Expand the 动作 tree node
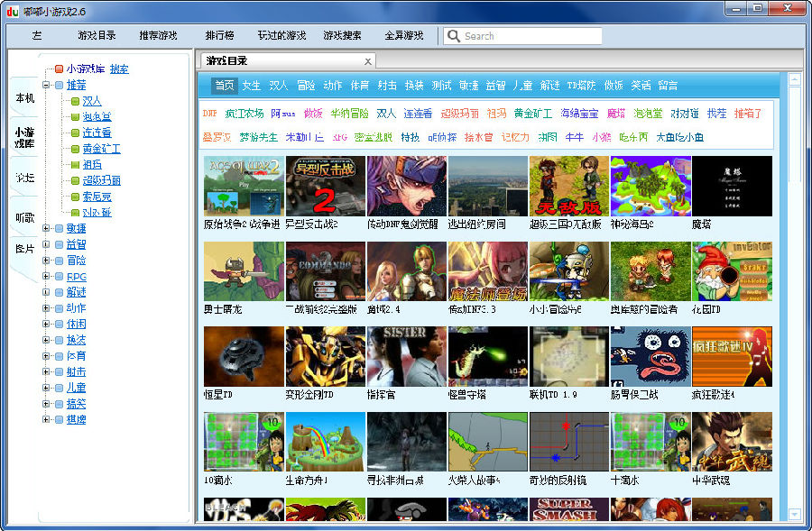The image size is (812, 531). tap(46, 308)
